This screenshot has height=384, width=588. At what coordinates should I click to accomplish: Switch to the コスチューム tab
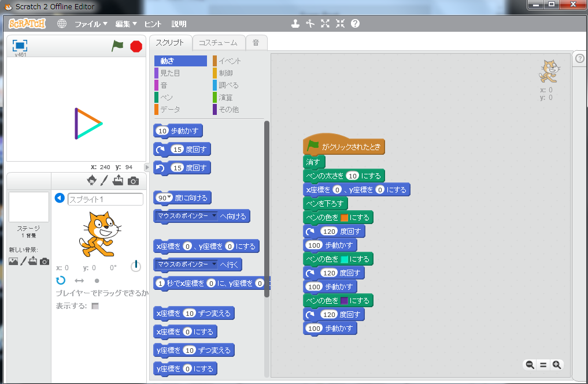[x=217, y=42]
